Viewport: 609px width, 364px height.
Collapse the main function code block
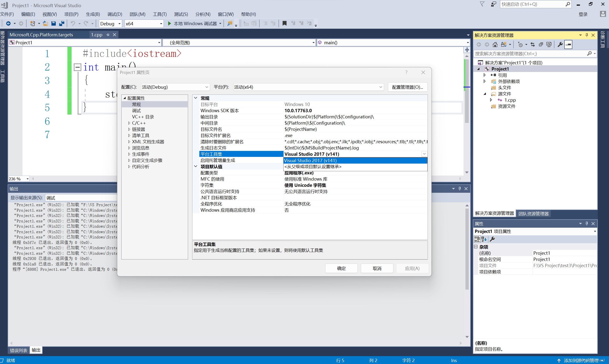pyautogui.click(x=78, y=67)
